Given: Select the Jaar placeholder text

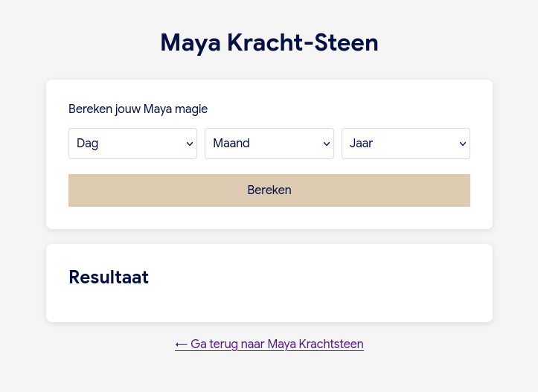Looking at the screenshot, I should [361, 144].
